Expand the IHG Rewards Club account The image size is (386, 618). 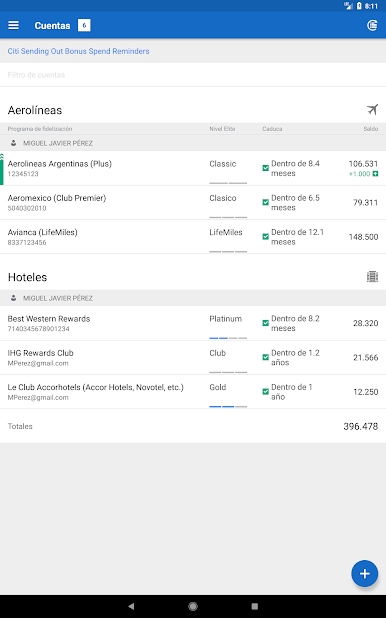pyautogui.click(x=193, y=357)
